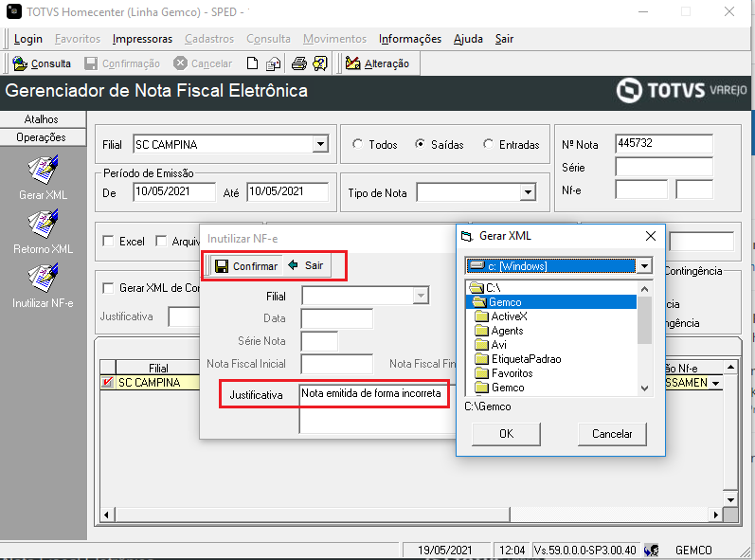This screenshot has width=755, height=560.
Task: Click the Nº Nota field with 445732
Action: coord(664,143)
